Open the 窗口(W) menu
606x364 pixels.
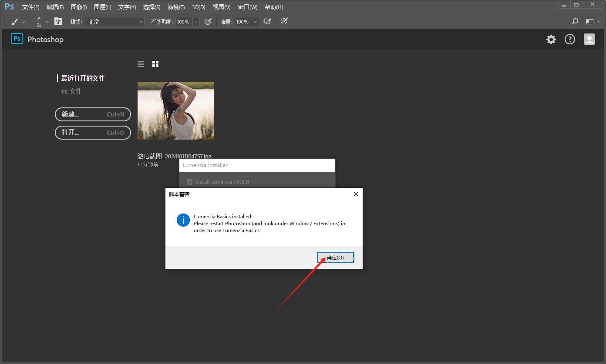coord(248,7)
